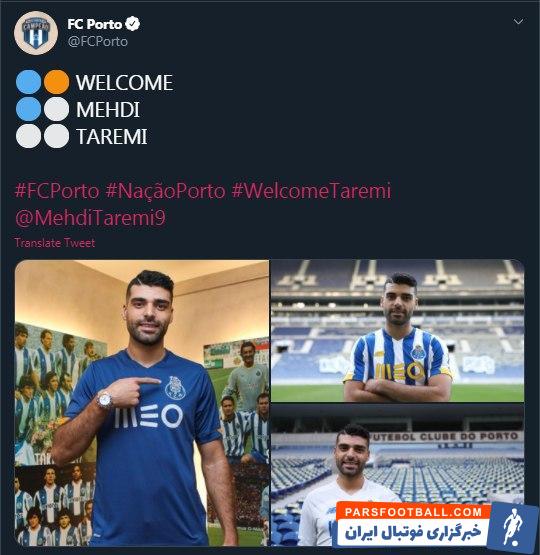Open the FC Porto profile avatar
The width and height of the screenshot is (540, 555).
tap(36, 33)
